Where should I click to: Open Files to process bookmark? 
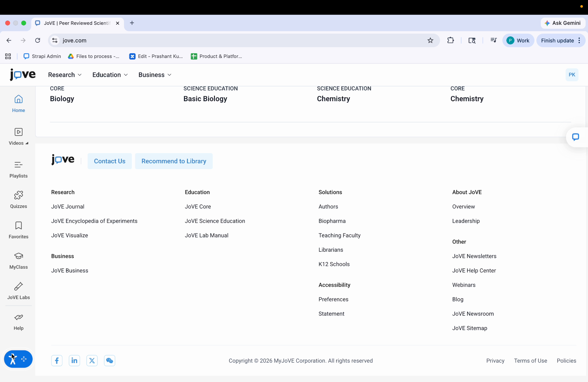94,56
